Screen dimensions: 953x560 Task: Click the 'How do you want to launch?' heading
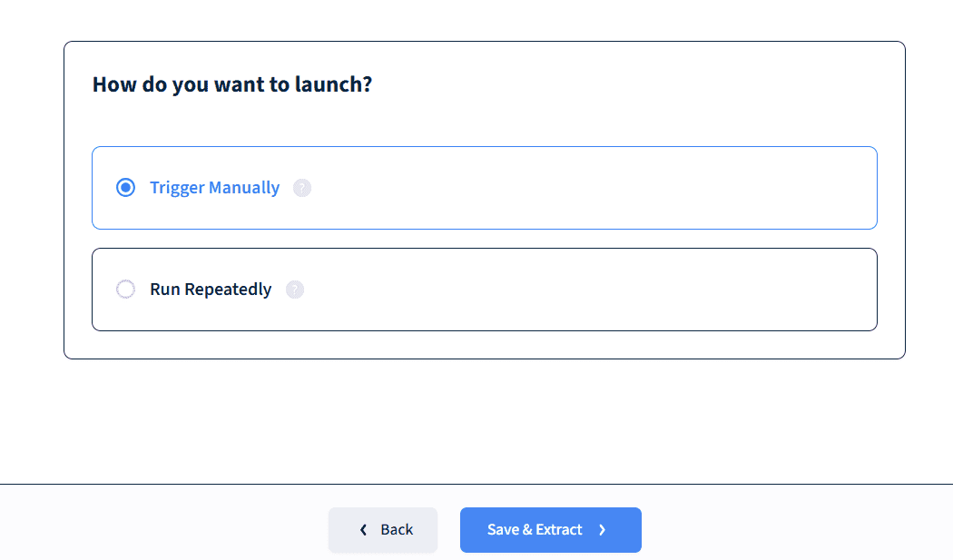pyautogui.click(x=232, y=85)
